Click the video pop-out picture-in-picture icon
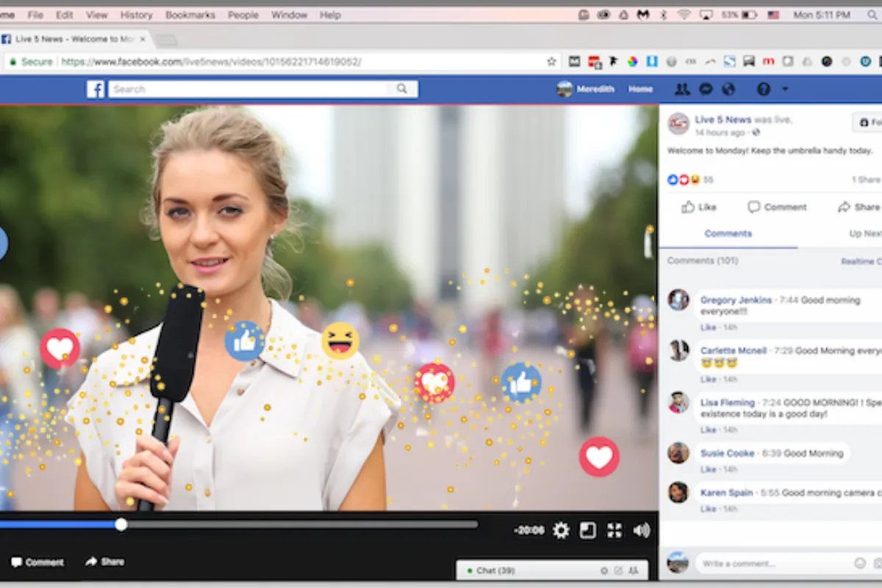This screenshot has width=882, height=588. point(588,530)
